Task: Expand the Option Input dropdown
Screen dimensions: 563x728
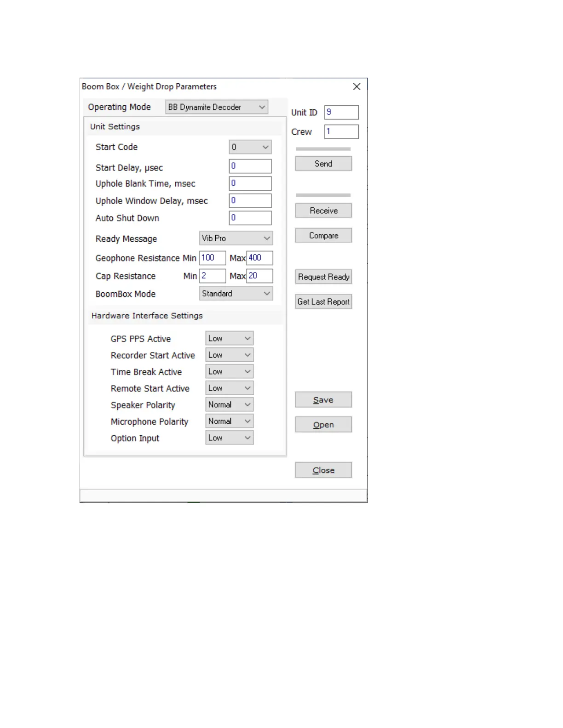Action: click(x=230, y=438)
